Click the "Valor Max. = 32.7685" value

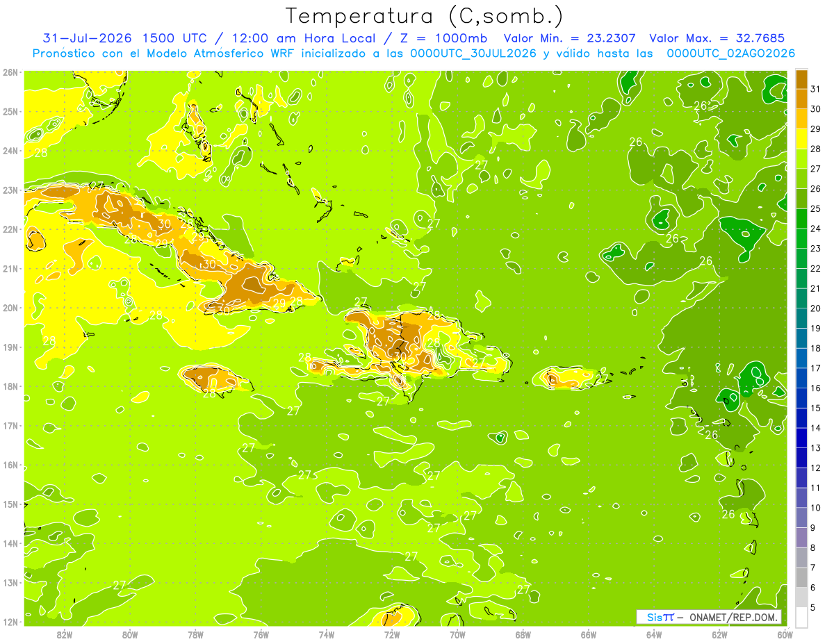pyautogui.click(x=717, y=38)
